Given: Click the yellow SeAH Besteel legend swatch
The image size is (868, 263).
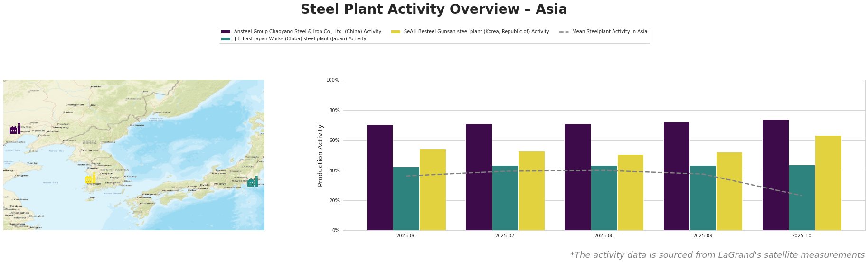Looking at the screenshot, I should 396,32.
